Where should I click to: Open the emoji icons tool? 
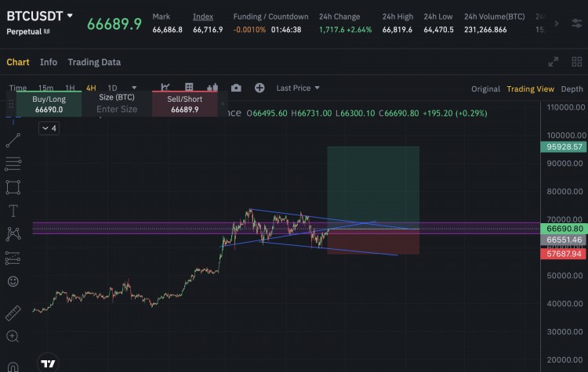(13, 281)
